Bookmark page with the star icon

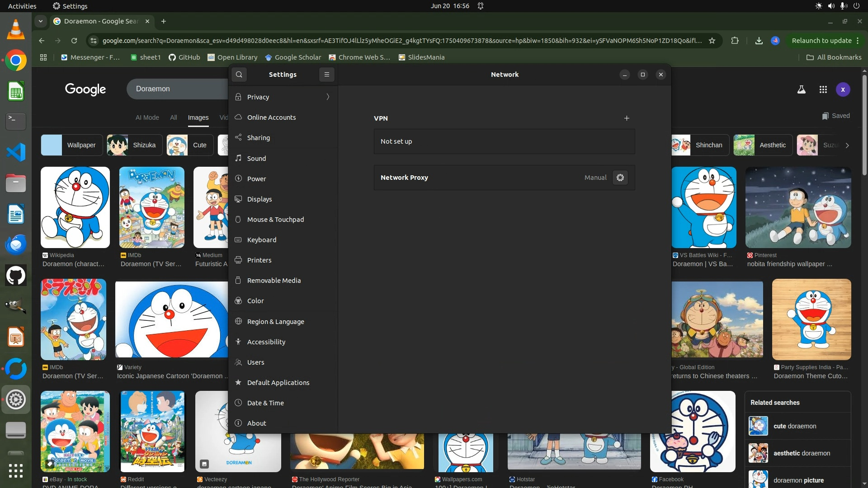[x=712, y=41]
